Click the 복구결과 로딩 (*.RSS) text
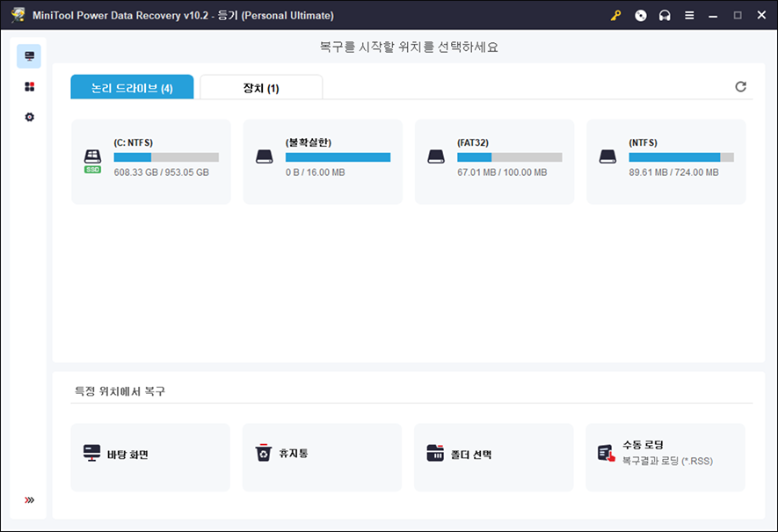Screen dimensions: 778x532 667,461
